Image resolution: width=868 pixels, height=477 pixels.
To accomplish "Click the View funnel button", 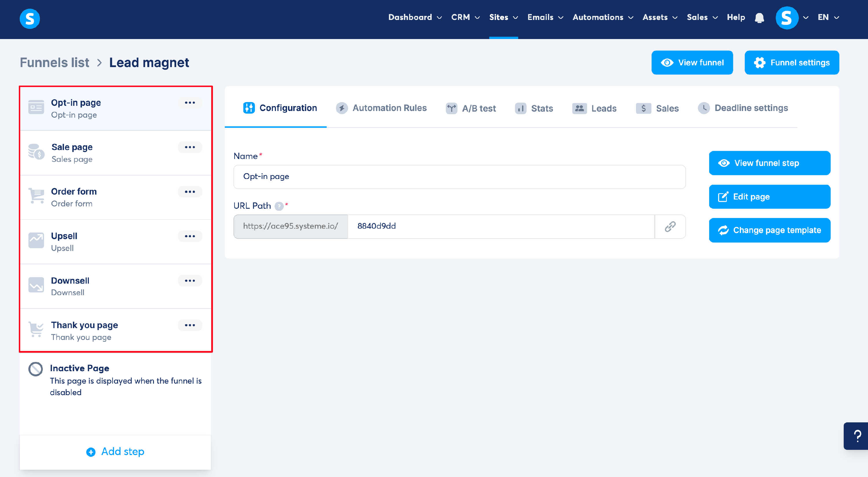I will [692, 62].
